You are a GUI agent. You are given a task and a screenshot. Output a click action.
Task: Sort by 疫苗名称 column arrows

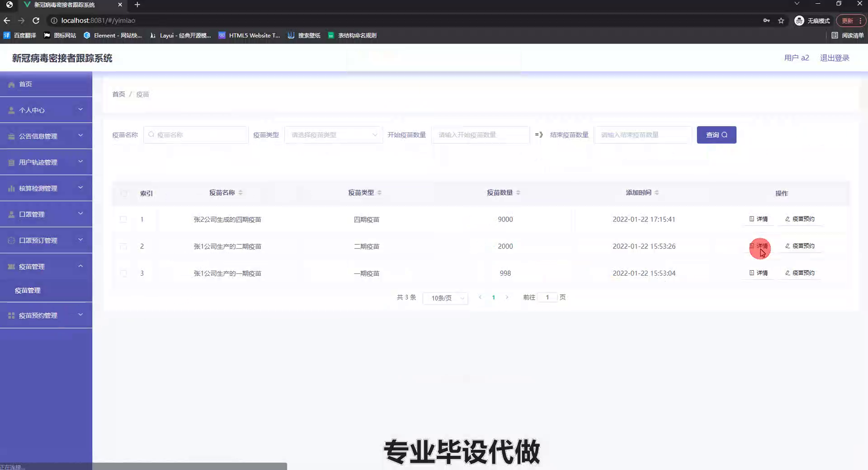241,193
